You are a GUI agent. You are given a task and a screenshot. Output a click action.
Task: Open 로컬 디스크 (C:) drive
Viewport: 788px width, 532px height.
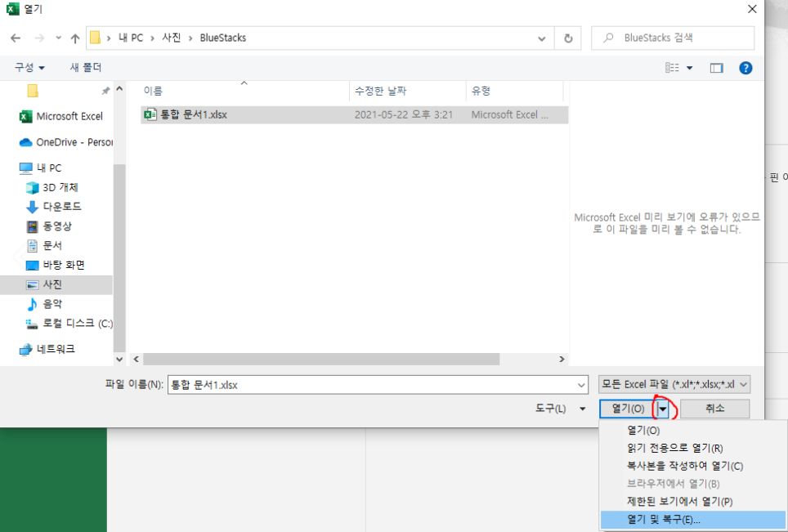tap(69, 323)
